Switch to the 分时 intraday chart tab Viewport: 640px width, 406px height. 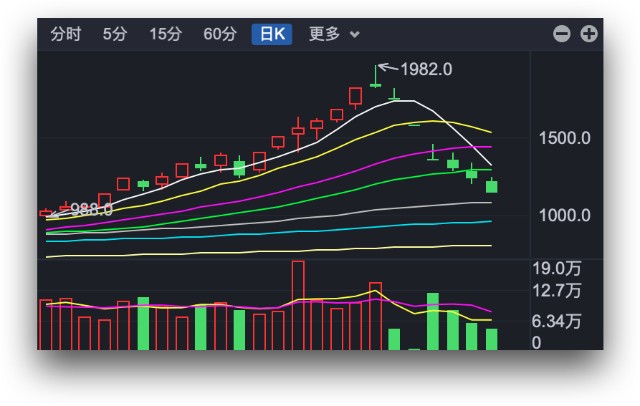point(66,34)
